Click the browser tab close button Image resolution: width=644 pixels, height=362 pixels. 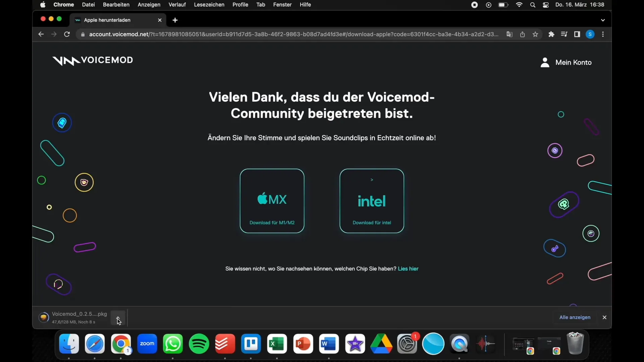[x=160, y=20]
